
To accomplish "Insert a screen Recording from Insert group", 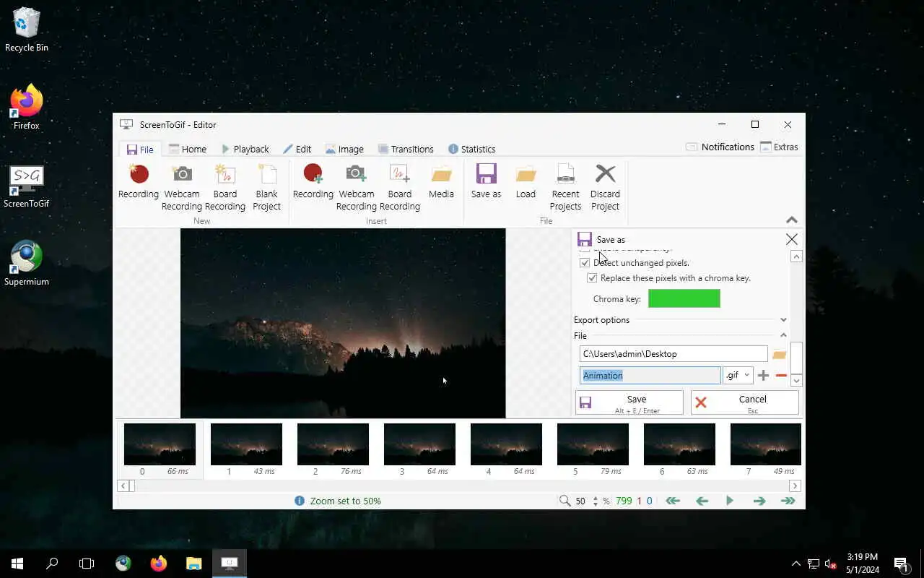I will click(313, 181).
